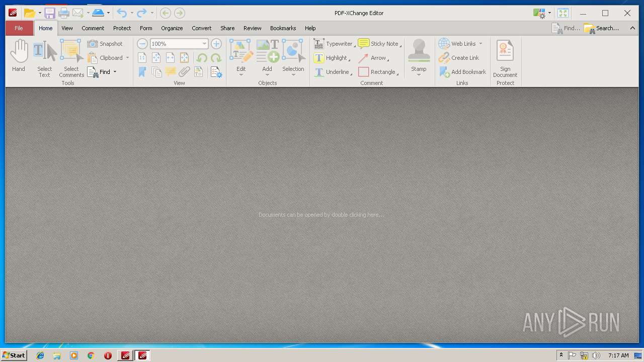Take a Snapshot of the page
The height and width of the screenshot is (362, 644).
(x=105, y=44)
